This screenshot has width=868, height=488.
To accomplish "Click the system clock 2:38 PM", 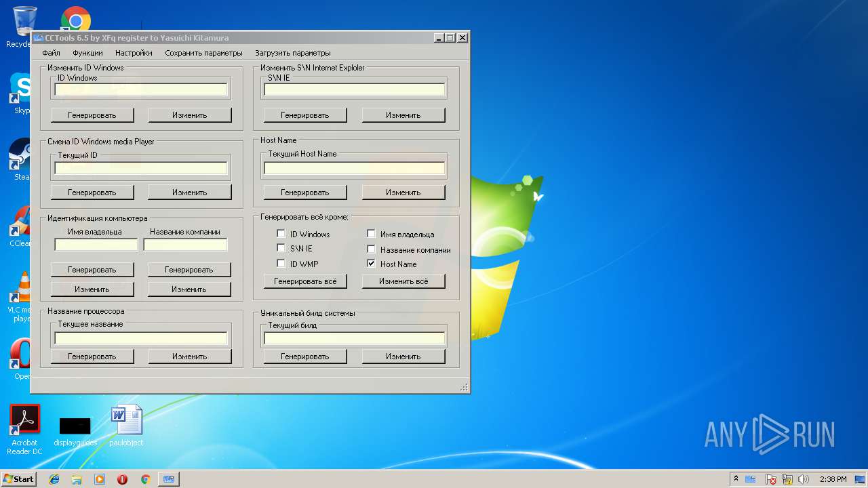I will tap(833, 479).
